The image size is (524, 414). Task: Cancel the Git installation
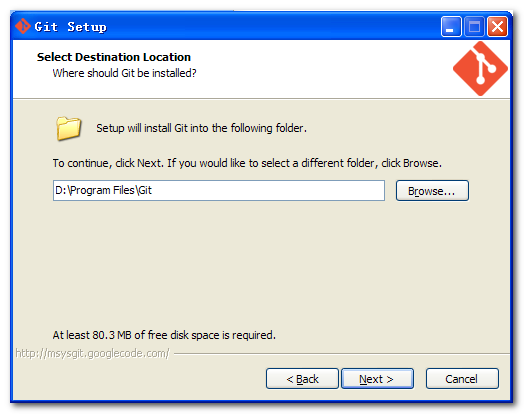[462, 379]
